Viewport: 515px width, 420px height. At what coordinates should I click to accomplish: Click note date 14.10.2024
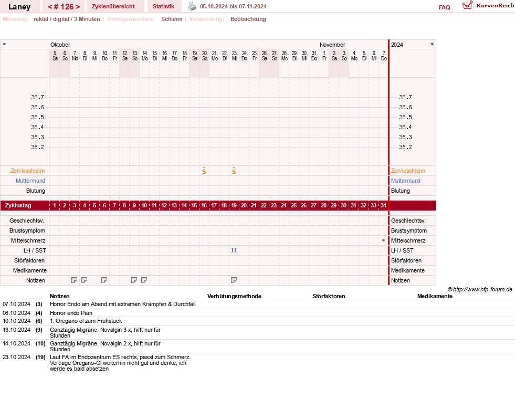(16, 343)
